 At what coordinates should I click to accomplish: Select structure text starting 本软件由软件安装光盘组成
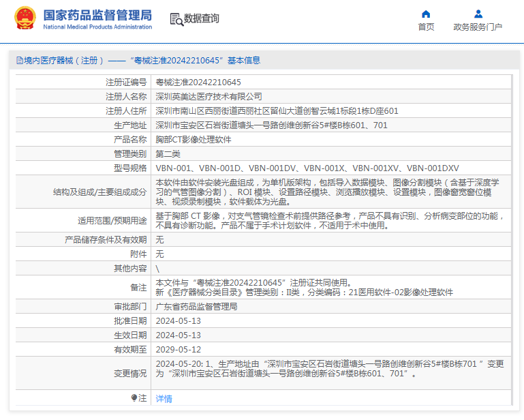328,192
